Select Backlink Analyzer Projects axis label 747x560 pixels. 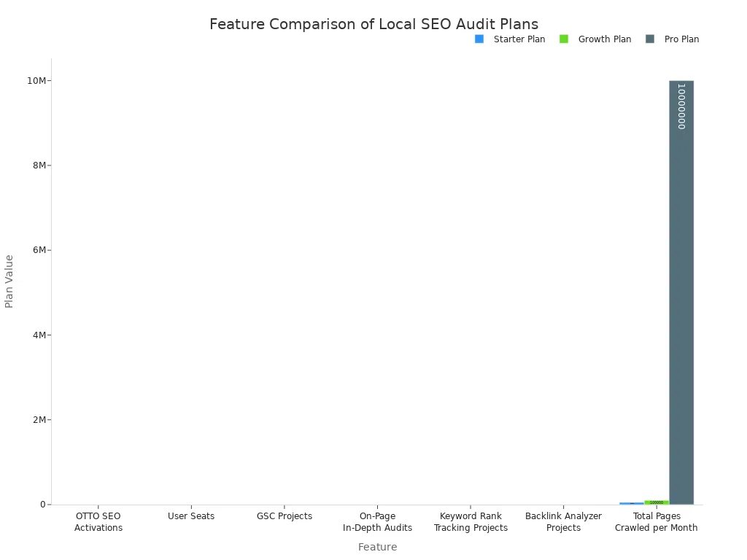click(x=563, y=522)
